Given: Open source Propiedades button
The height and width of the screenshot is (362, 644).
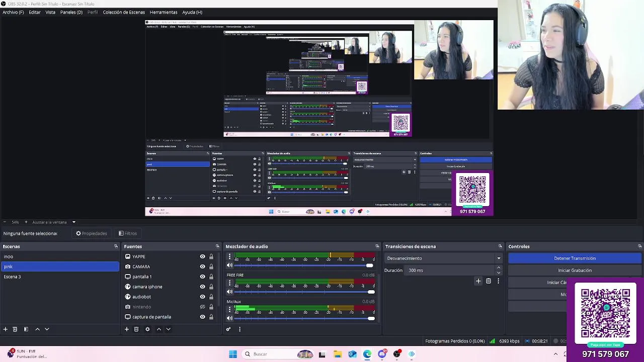Looking at the screenshot, I should [x=92, y=233].
